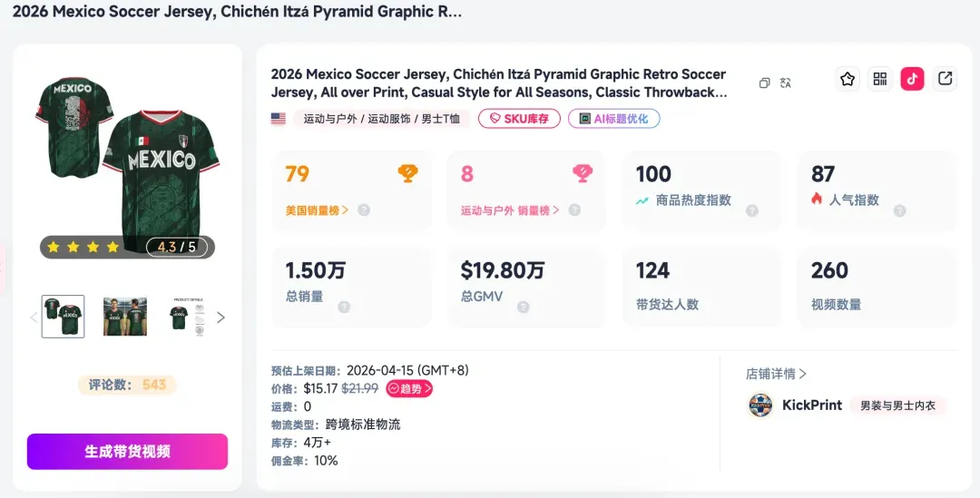Click help icon beside 总GMV
This screenshot has height=498, width=980.
point(524,307)
